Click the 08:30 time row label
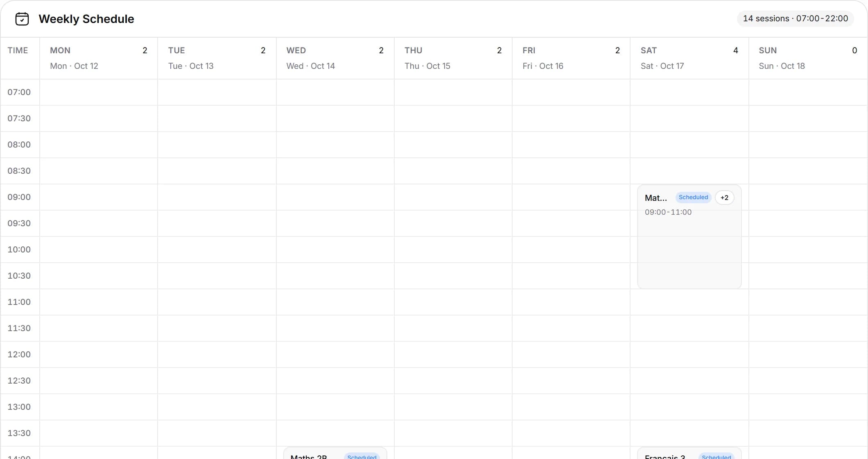868x459 pixels. coord(19,171)
